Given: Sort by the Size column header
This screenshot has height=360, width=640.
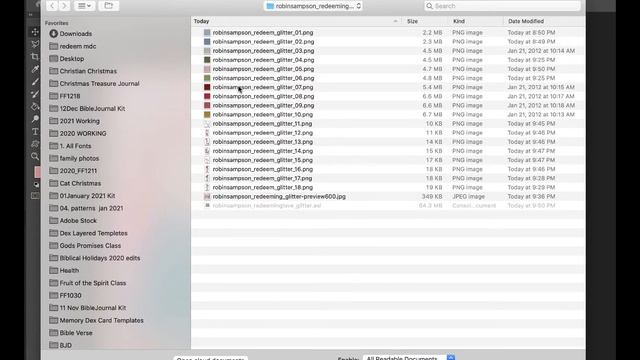Looking at the screenshot, I should click(x=412, y=21).
